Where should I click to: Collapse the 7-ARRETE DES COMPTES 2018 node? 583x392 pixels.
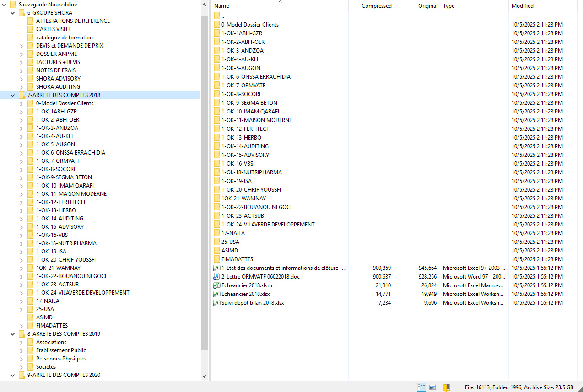[13, 95]
